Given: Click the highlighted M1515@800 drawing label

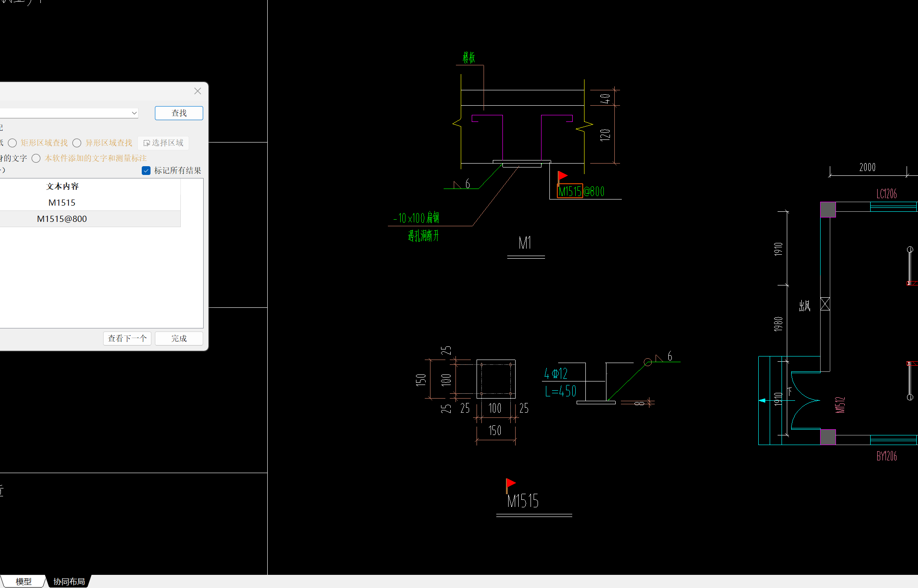Looking at the screenshot, I should pos(581,192).
